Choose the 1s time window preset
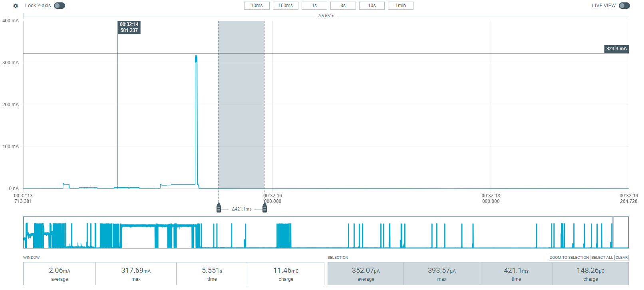This screenshot has height=290, width=644. point(314,6)
